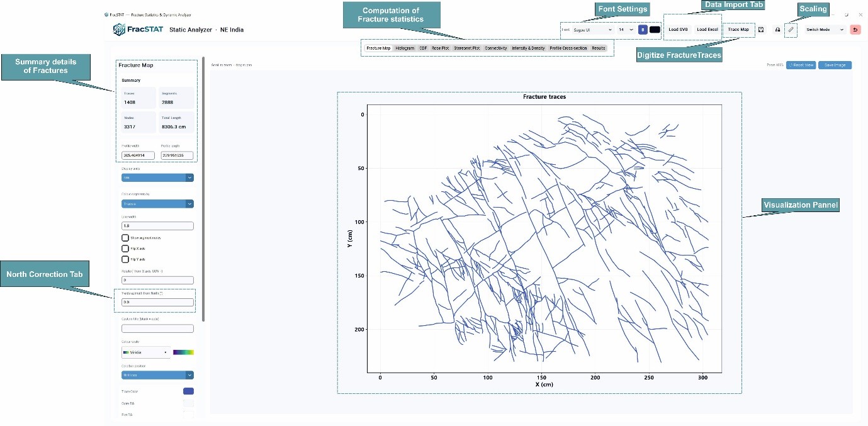Click the toolbar icon between save and ruler
This screenshot has height=426, width=868.
(x=777, y=30)
